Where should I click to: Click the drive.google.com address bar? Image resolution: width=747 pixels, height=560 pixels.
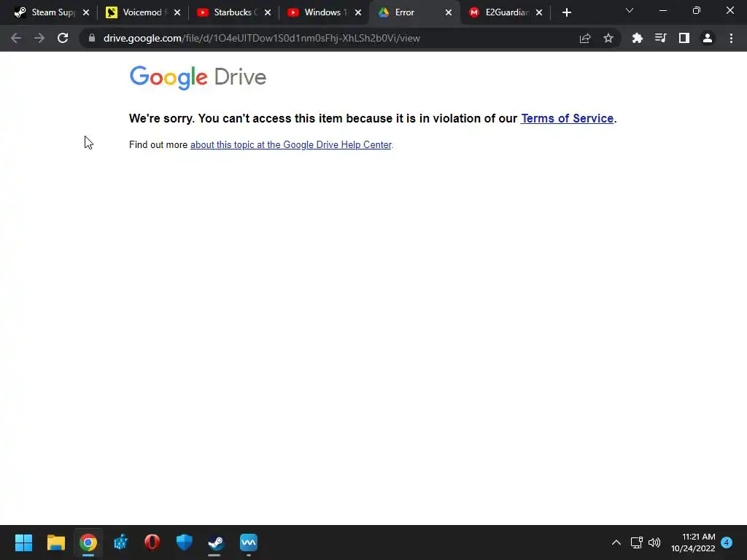click(329, 38)
